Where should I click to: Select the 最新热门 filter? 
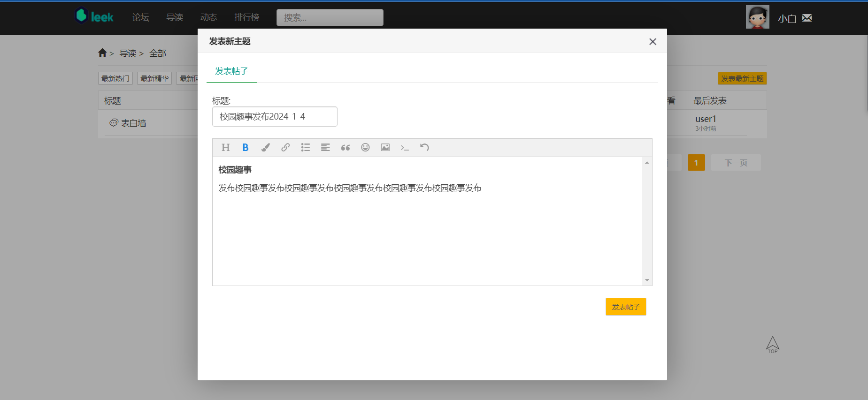click(115, 78)
